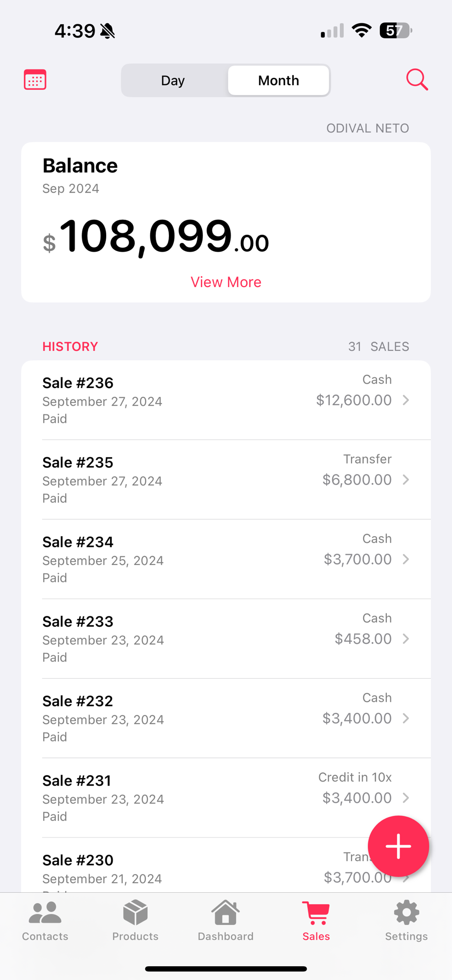Expand Sale #235 chevron arrow

click(x=406, y=480)
